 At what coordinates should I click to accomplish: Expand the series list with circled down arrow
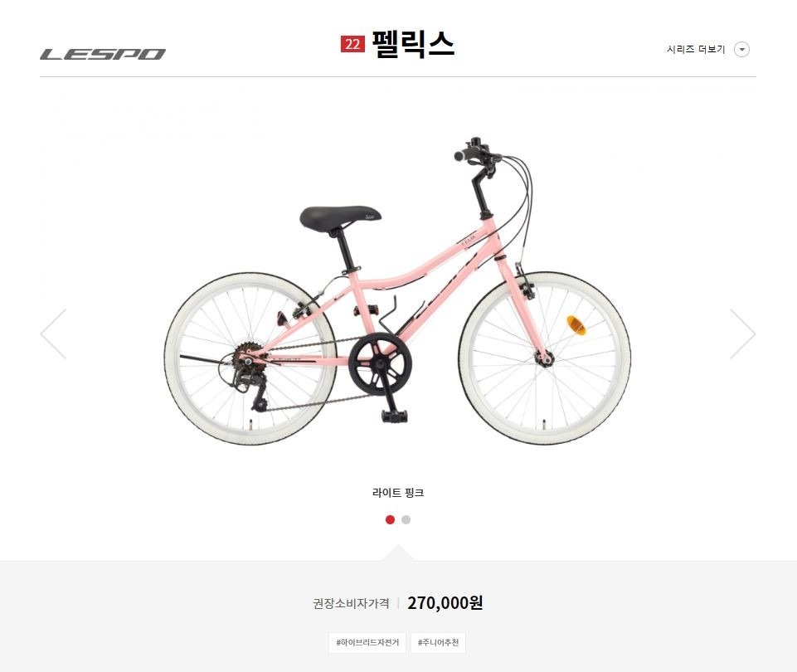742,49
